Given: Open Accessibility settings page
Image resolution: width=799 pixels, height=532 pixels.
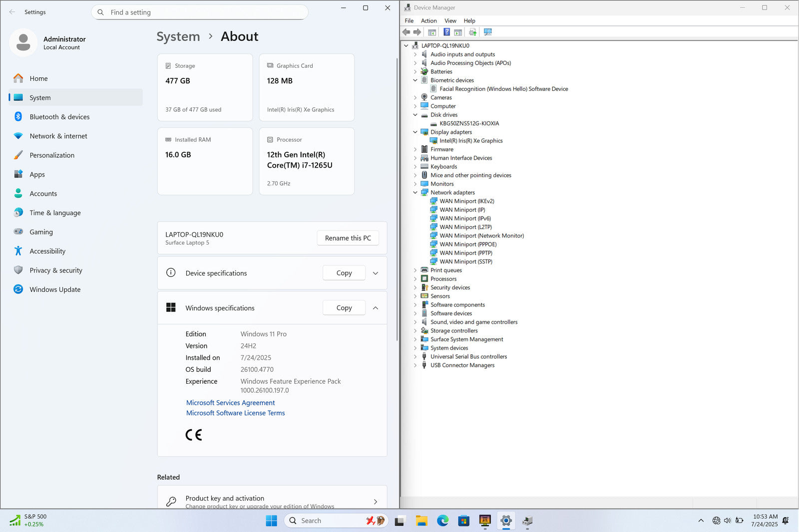Looking at the screenshot, I should click(x=75, y=251).
